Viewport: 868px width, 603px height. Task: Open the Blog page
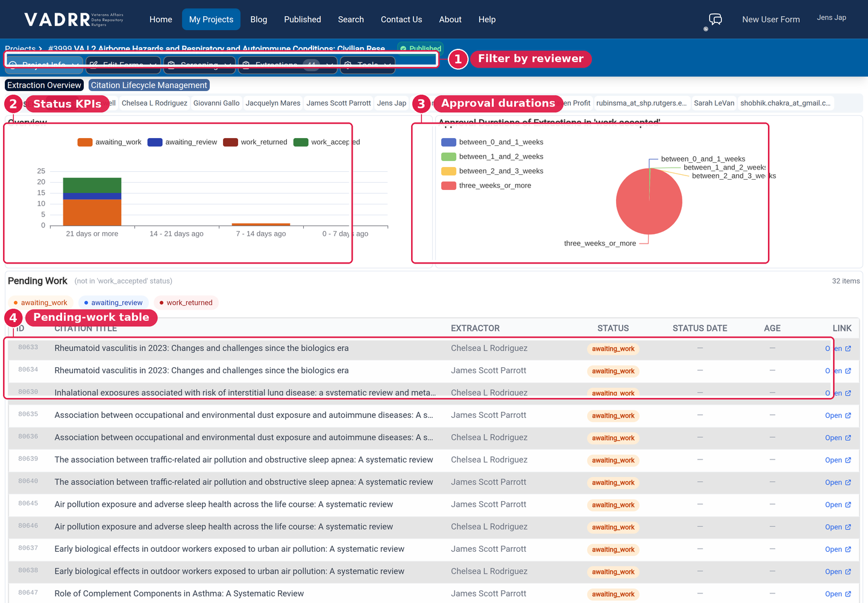[259, 19]
